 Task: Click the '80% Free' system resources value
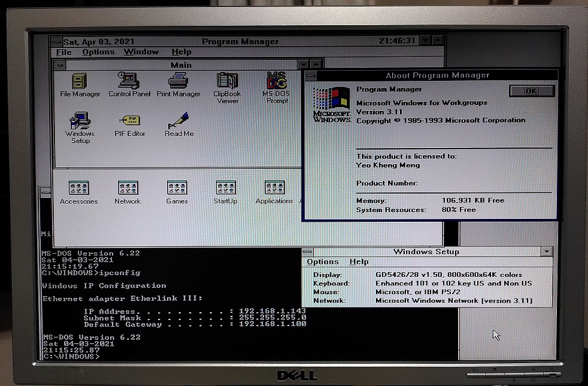click(459, 210)
